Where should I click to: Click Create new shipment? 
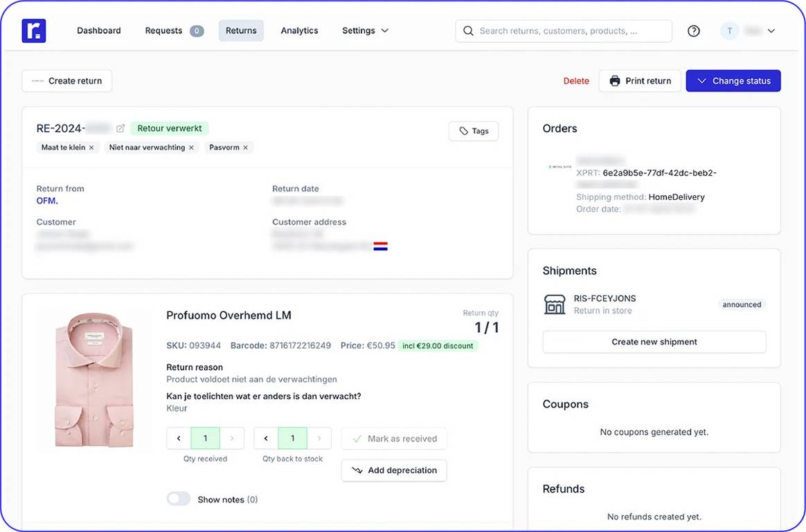[654, 342]
